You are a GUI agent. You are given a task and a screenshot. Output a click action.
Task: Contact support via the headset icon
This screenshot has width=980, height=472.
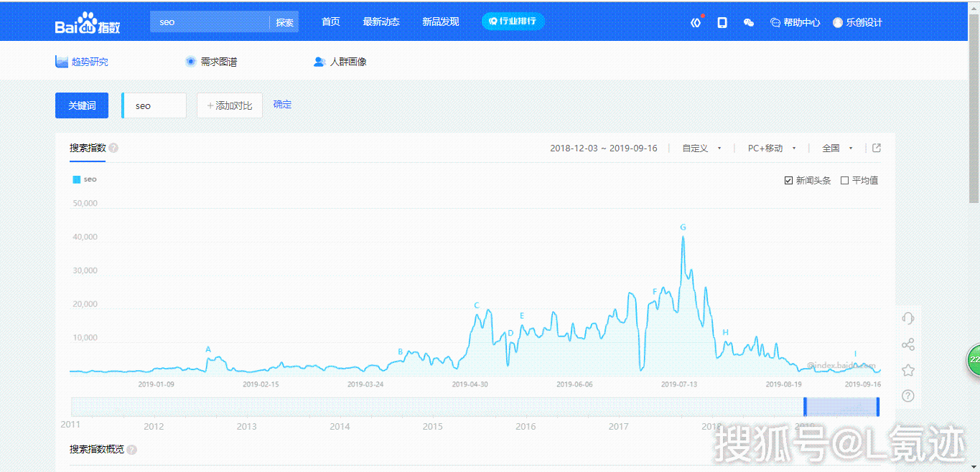tap(908, 318)
